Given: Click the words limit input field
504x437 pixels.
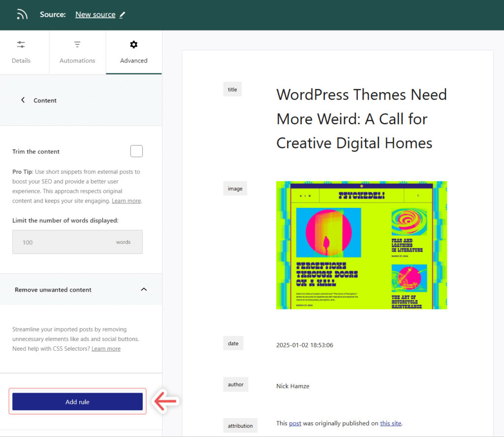Looking at the screenshot, I should (x=77, y=242).
